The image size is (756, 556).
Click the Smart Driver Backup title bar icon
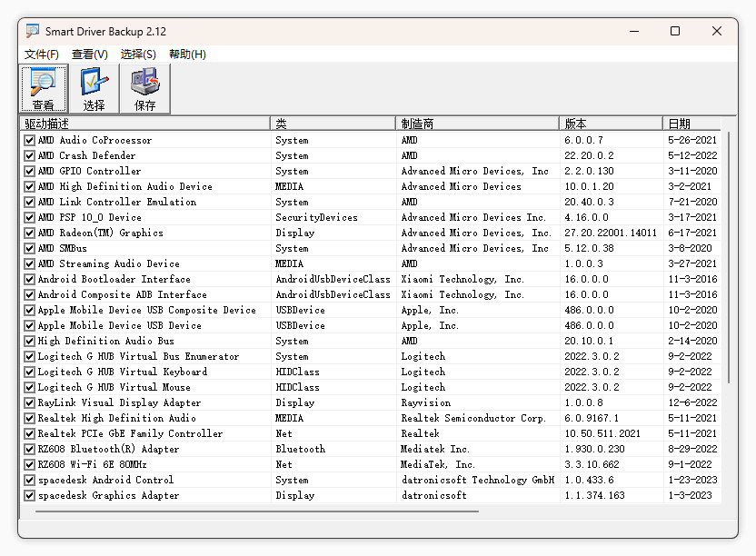(33, 31)
